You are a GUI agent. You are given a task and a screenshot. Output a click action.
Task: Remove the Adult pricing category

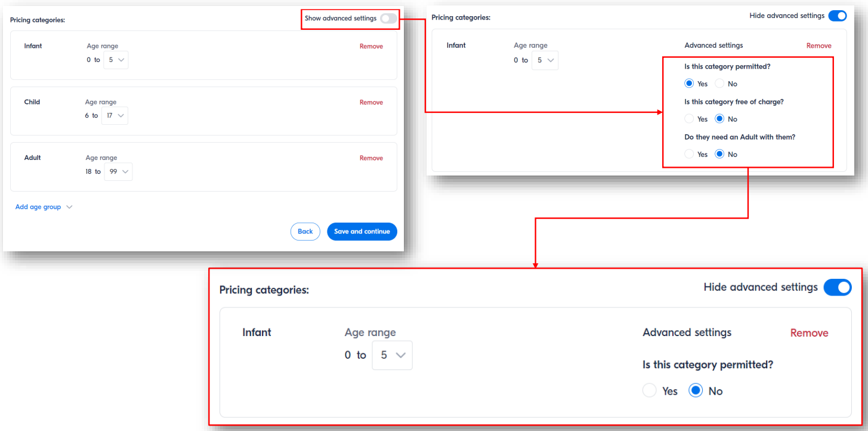(x=371, y=158)
